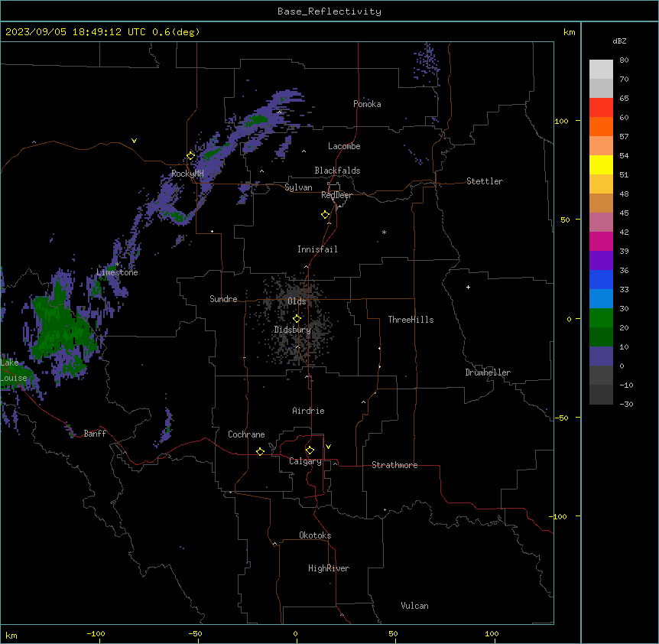The height and width of the screenshot is (644, 659).
Task: Click the Base_Reflectivity title
Action: pos(329,11)
